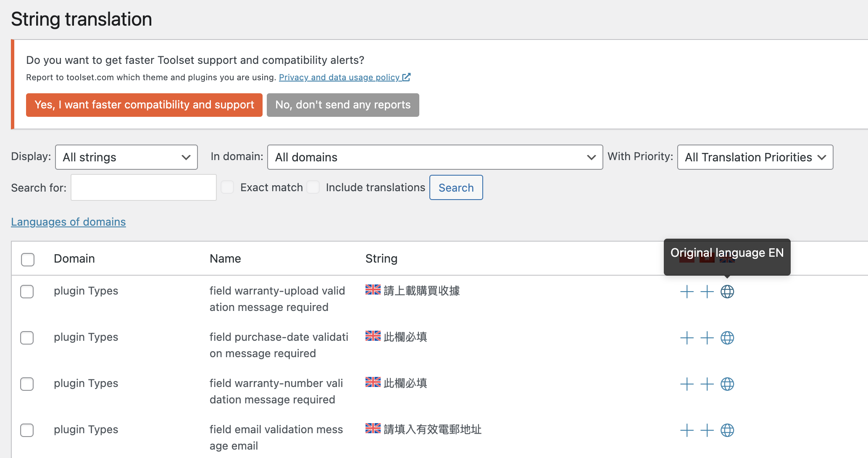868x458 pixels.
Task: Click the 'String translation' page heading
Action: [82, 19]
